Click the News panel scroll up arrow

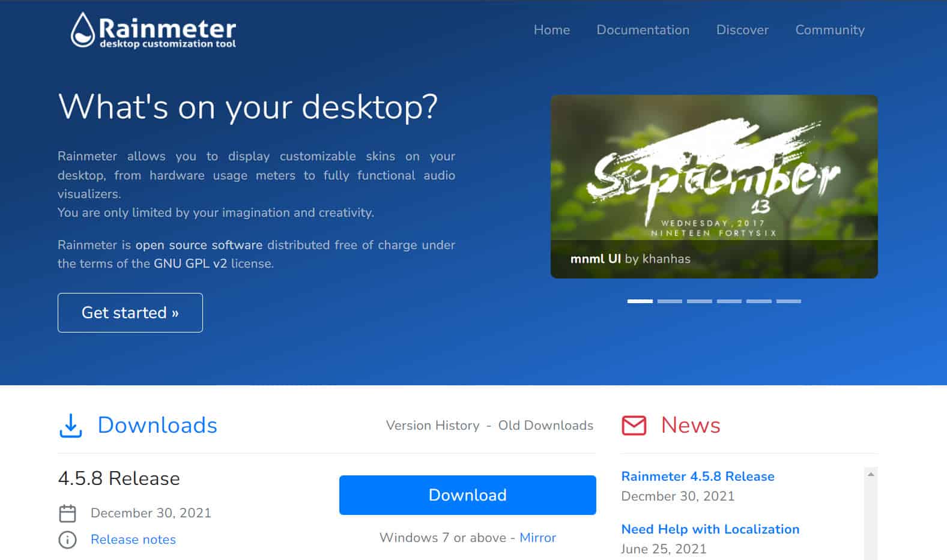(871, 475)
